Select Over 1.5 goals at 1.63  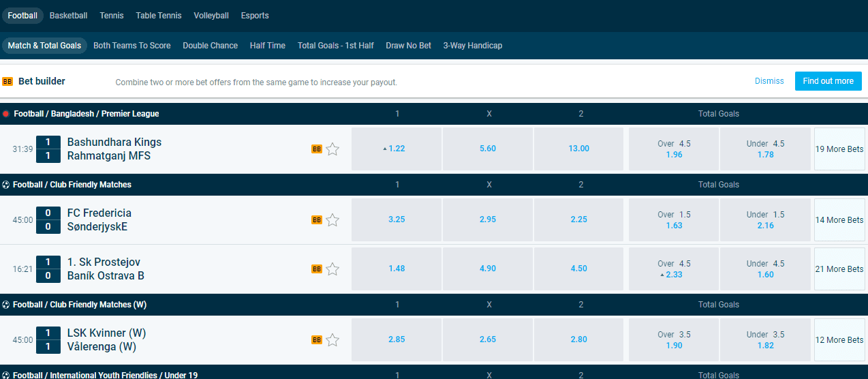674,219
